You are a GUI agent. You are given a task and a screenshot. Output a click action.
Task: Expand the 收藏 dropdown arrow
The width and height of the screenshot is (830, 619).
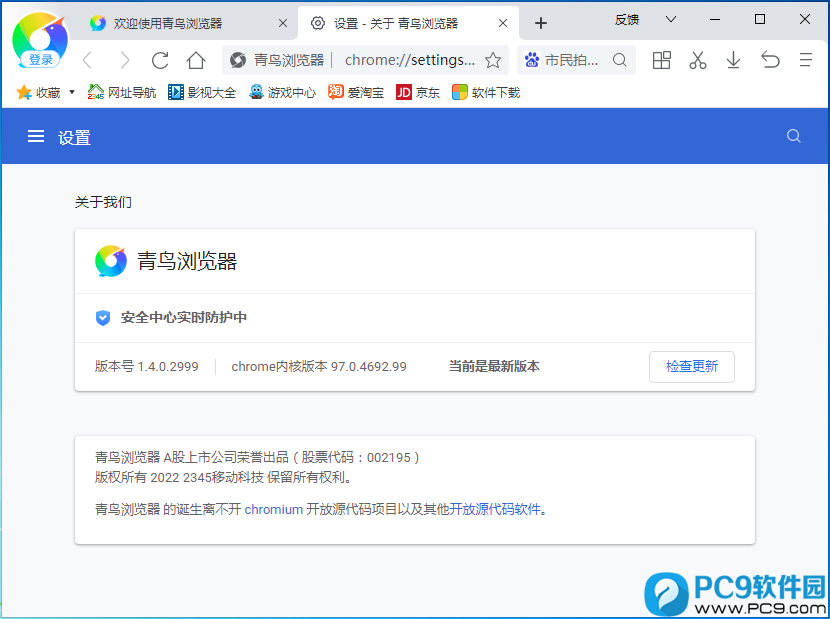point(72,92)
